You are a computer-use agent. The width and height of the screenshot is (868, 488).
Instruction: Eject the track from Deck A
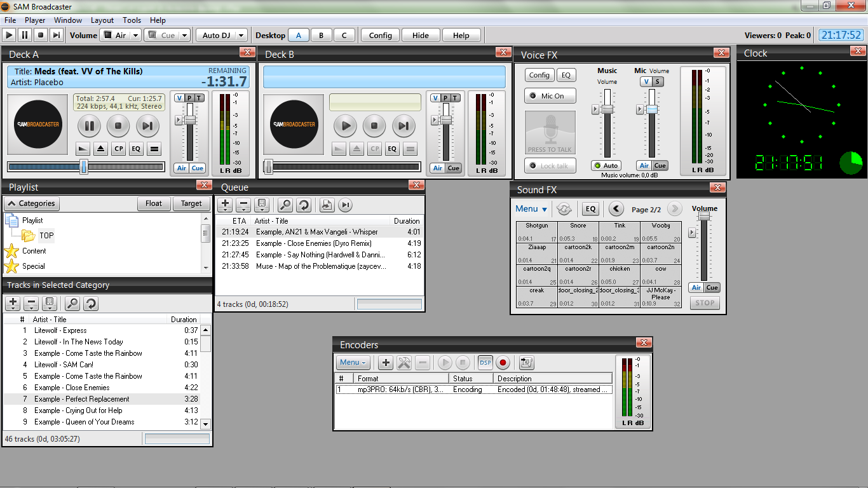101,149
